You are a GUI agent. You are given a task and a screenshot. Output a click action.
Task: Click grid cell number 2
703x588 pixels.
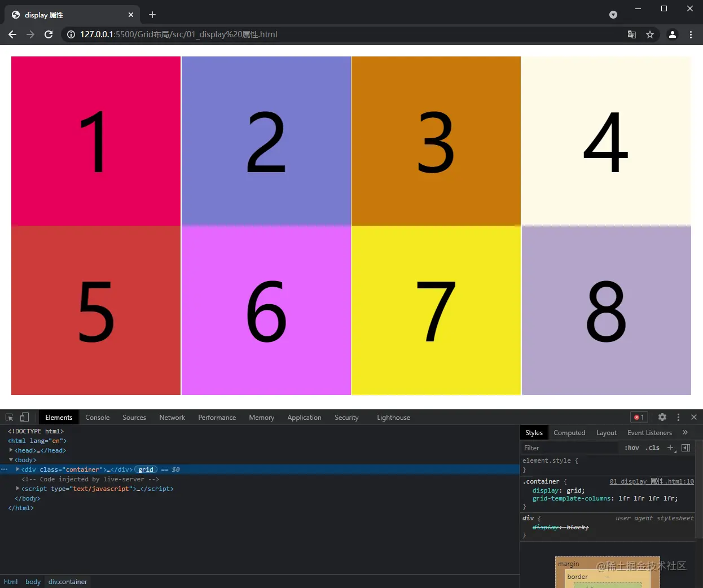click(x=266, y=141)
